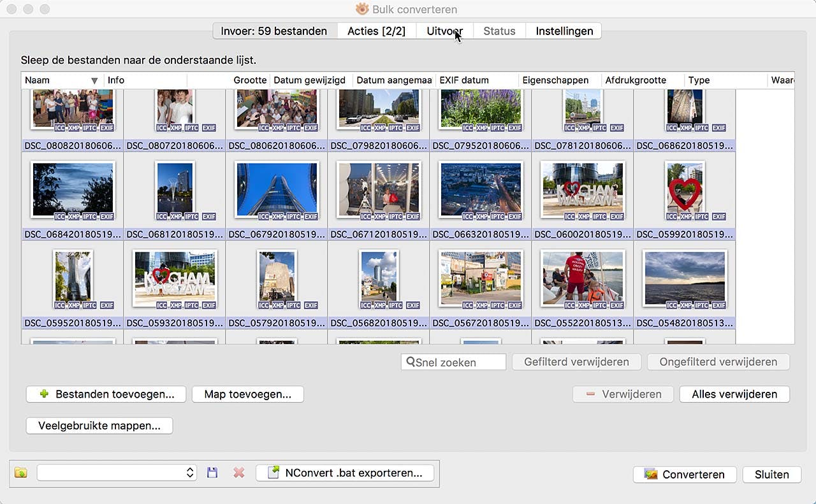Click the Grootte column header
Viewport: 816px width, 504px height.
[250, 80]
